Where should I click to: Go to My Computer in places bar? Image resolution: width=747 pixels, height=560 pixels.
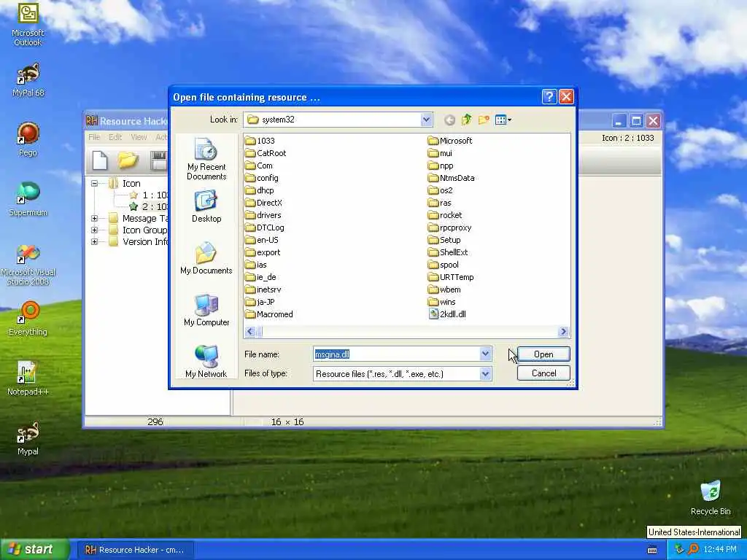pyautogui.click(x=206, y=310)
